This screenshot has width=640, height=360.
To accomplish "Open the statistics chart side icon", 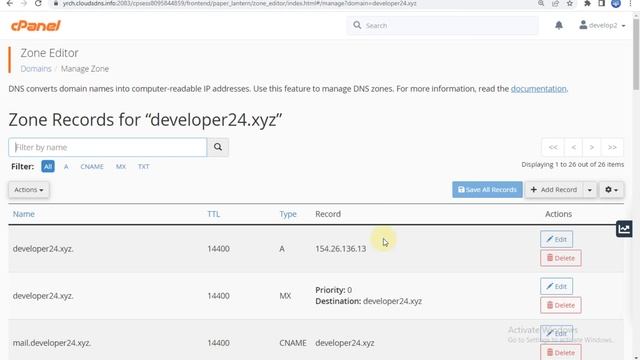I will tap(624, 229).
